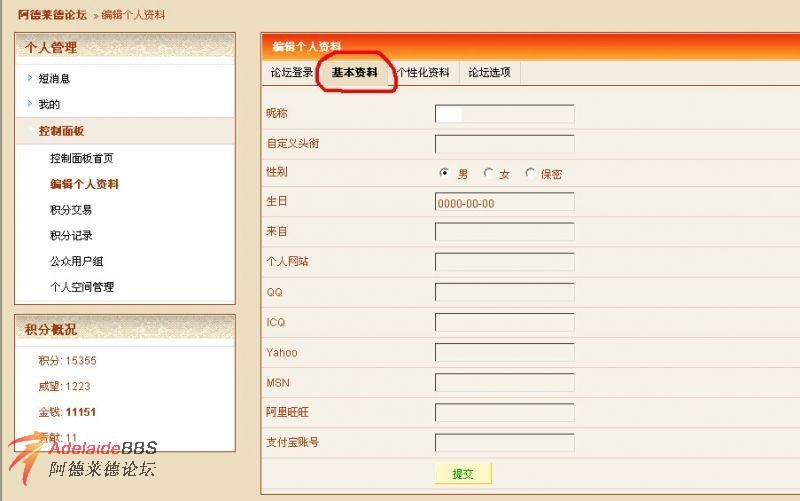This screenshot has height=501, width=800.
Task: Choose the 保密 gender radio button
Action: (x=530, y=173)
